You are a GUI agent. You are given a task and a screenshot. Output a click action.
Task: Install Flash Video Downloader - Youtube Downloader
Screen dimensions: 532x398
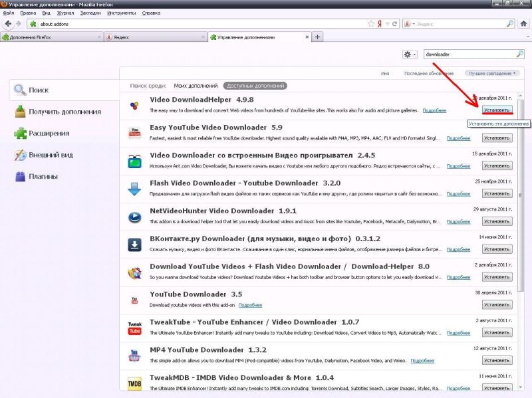[497, 193]
